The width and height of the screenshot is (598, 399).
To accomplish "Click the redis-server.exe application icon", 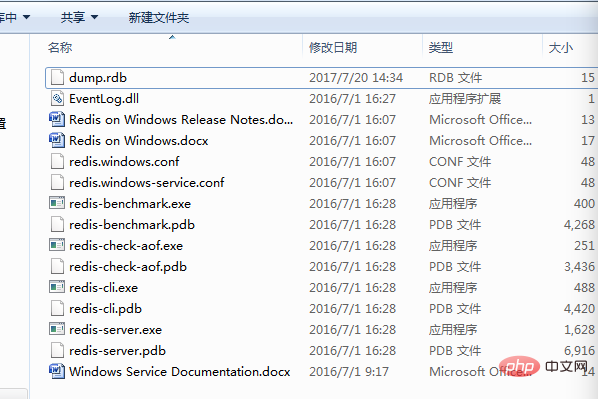I will coord(57,329).
